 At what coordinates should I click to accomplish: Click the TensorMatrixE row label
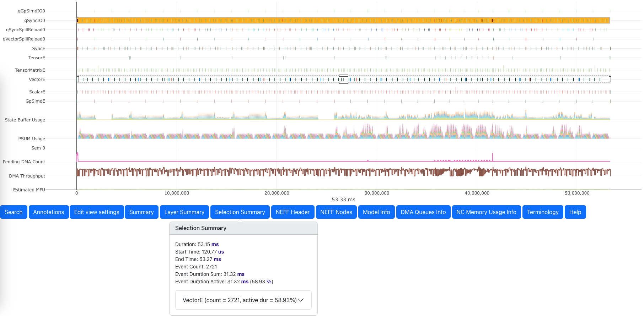pyautogui.click(x=30, y=70)
